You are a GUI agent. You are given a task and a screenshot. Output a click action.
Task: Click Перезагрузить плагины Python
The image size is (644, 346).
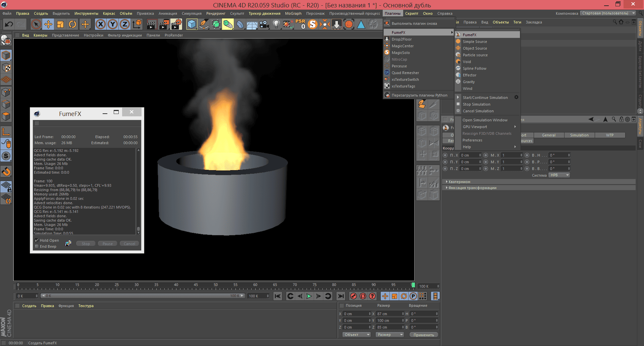point(419,95)
